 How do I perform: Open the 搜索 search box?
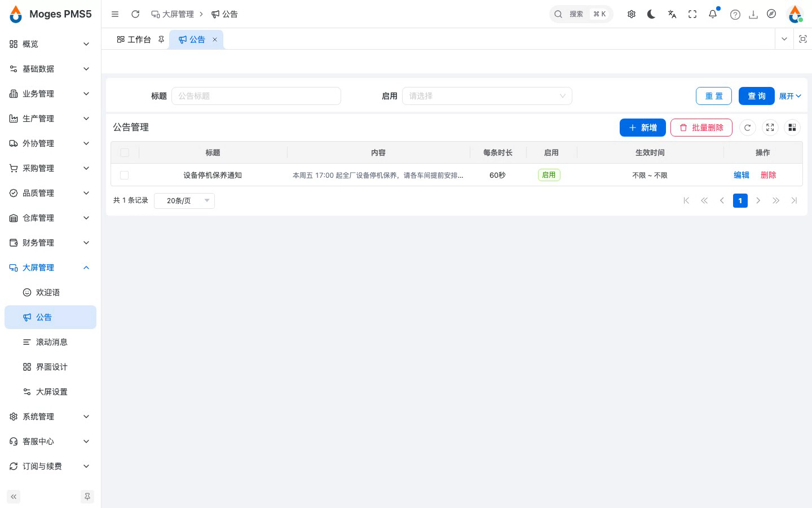pos(581,14)
